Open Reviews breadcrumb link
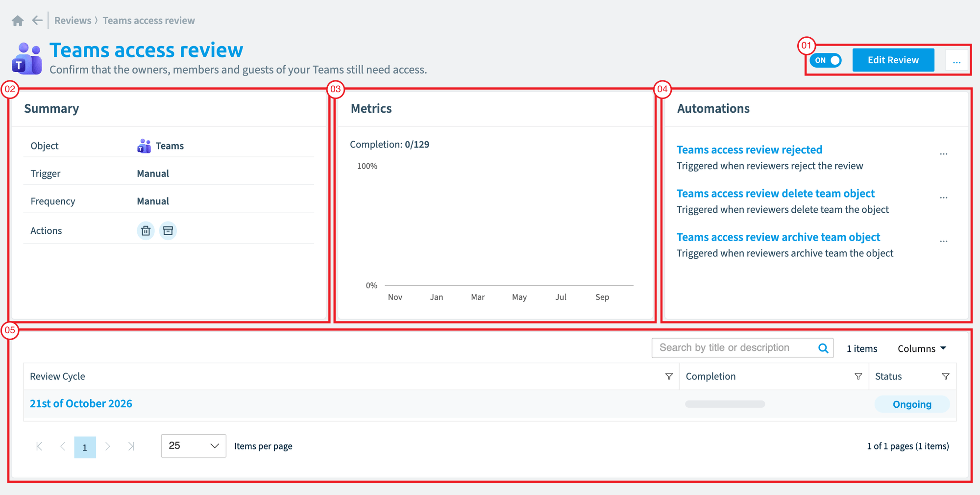Viewport: 980px width, 495px height. click(73, 21)
